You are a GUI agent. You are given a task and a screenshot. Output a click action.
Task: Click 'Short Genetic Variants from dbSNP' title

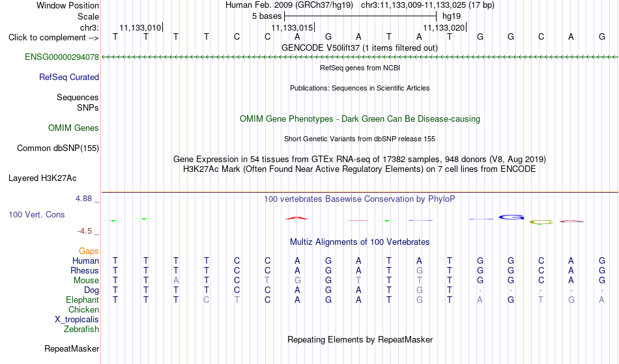pyautogui.click(x=360, y=139)
